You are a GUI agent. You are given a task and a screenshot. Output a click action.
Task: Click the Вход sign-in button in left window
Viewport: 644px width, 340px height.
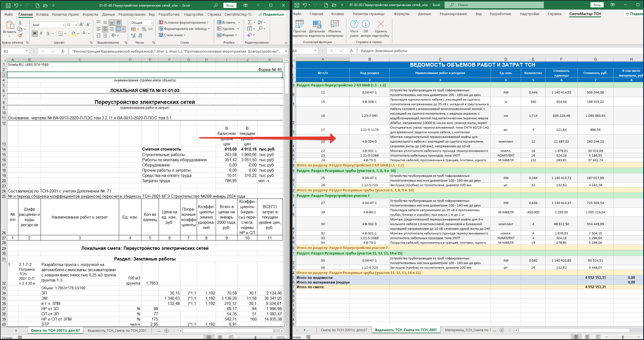[230, 5]
